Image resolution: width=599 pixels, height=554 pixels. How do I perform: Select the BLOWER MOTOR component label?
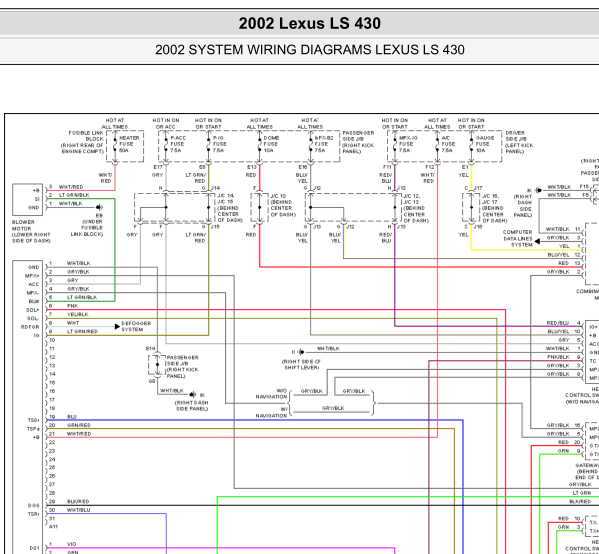point(31,231)
